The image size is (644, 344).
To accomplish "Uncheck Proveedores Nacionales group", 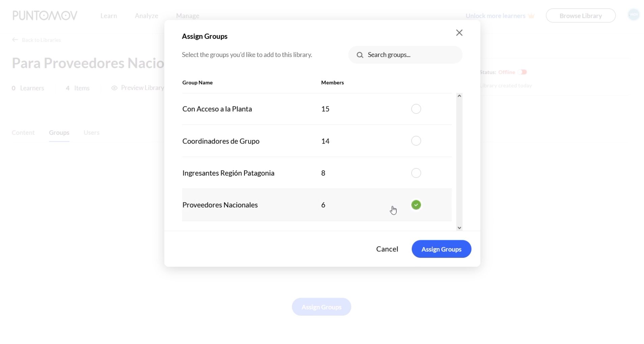I will coord(416,205).
